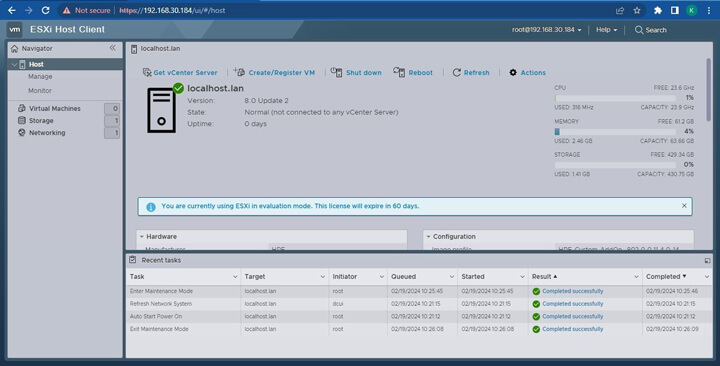Click the CPU usage bar

click(x=615, y=98)
